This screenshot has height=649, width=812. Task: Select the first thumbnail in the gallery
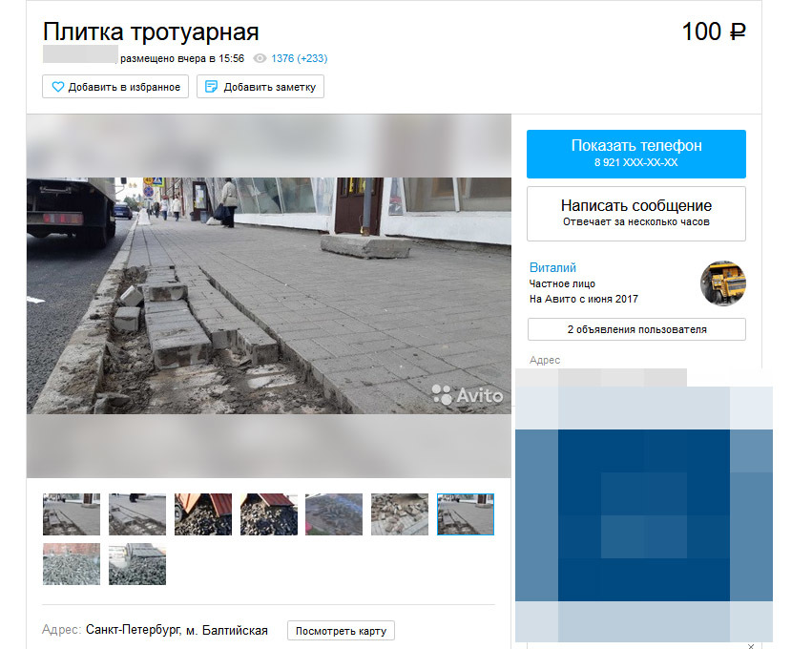point(72,514)
